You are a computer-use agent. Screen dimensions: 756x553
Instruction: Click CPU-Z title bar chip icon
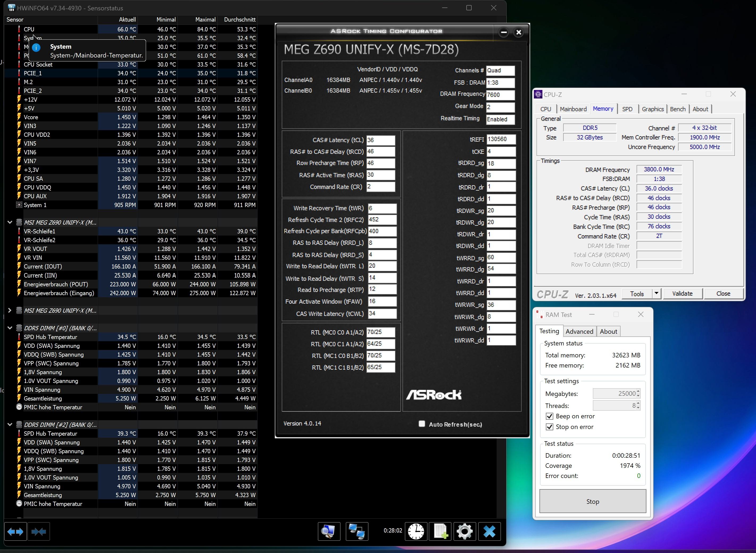[538, 94]
